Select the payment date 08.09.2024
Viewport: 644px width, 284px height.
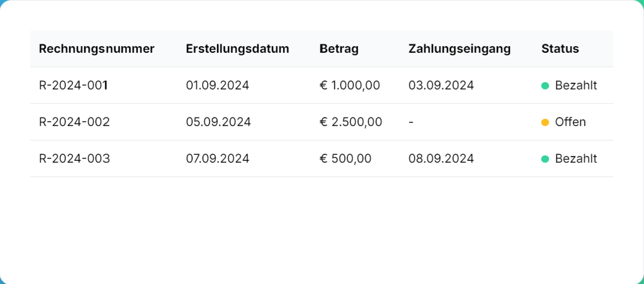tap(441, 159)
